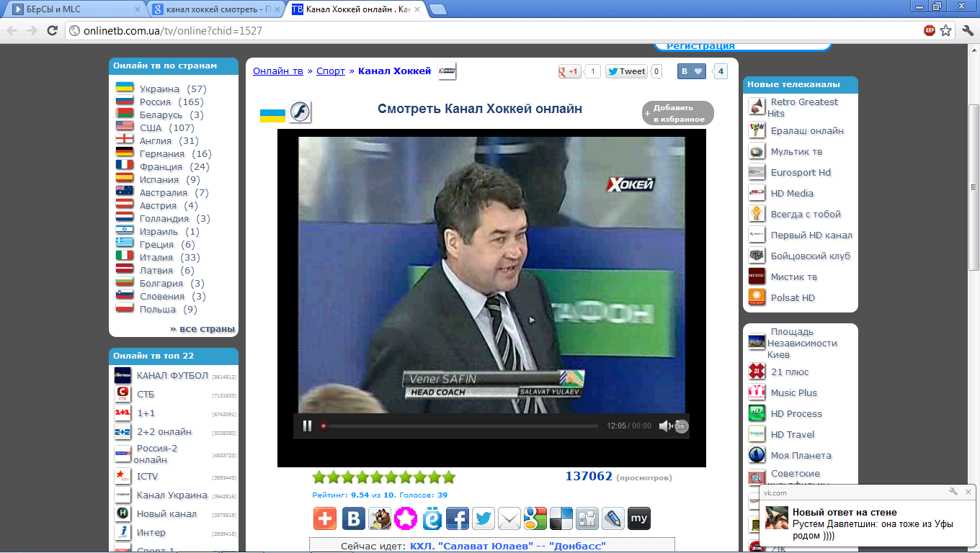
Task: Click Регистрация link at top
Action: coord(700,46)
